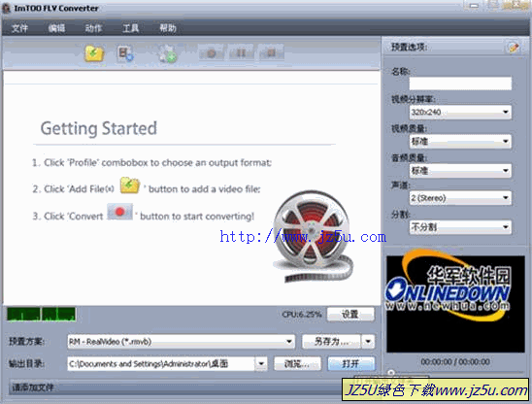Click the Convert icon in Getting Started
Image resolution: width=532 pixels, height=404 pixels.
119,212
